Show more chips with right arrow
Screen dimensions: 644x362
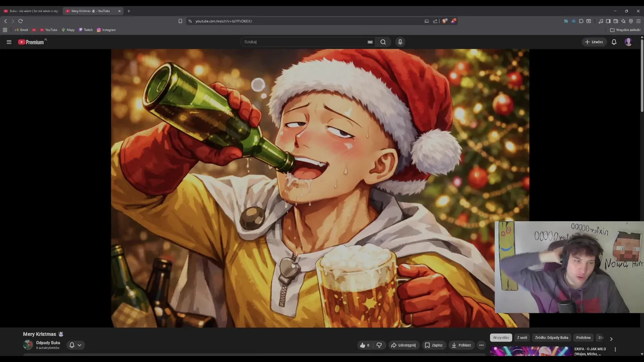tap(611, 339)
